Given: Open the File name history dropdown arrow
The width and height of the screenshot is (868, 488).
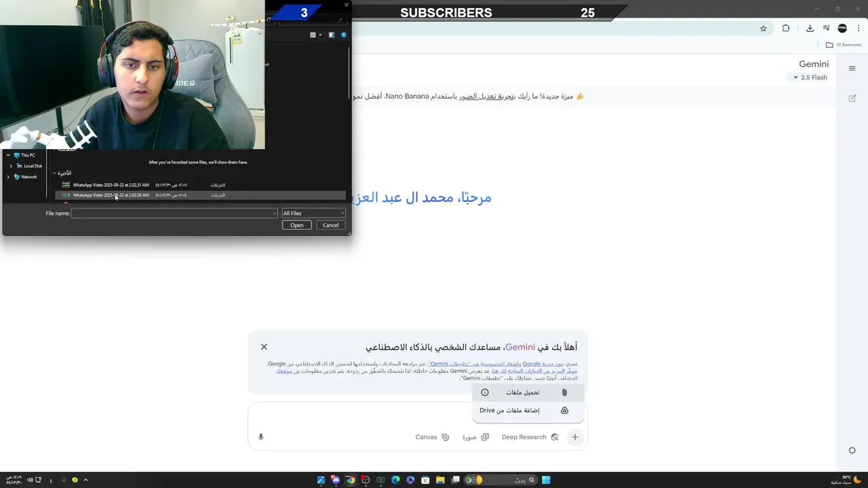Looking at the screenshot, I should click(x=274, y=213).
